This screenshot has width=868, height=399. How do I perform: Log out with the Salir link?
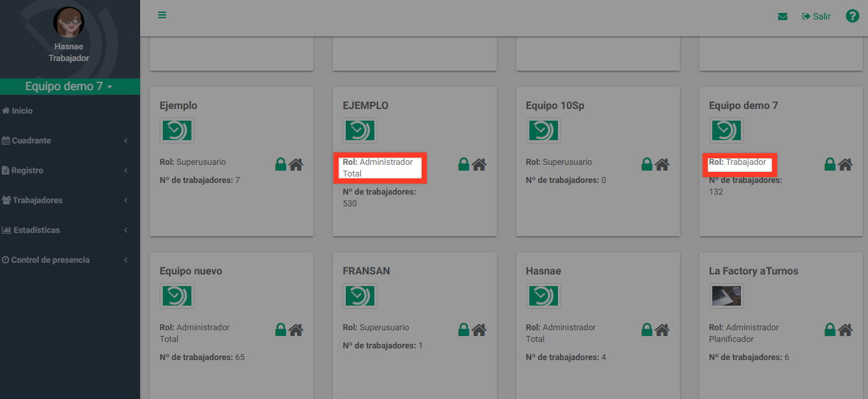tap(816, 16)
